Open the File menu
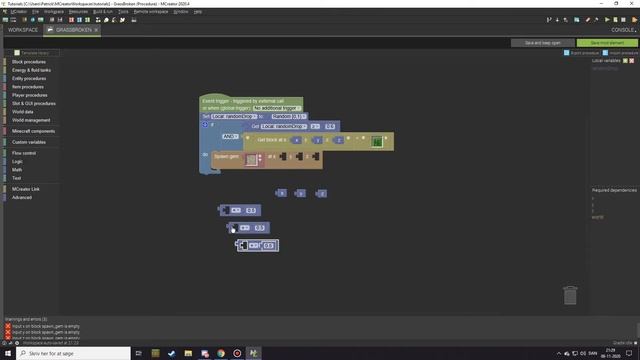 (36, 12)
